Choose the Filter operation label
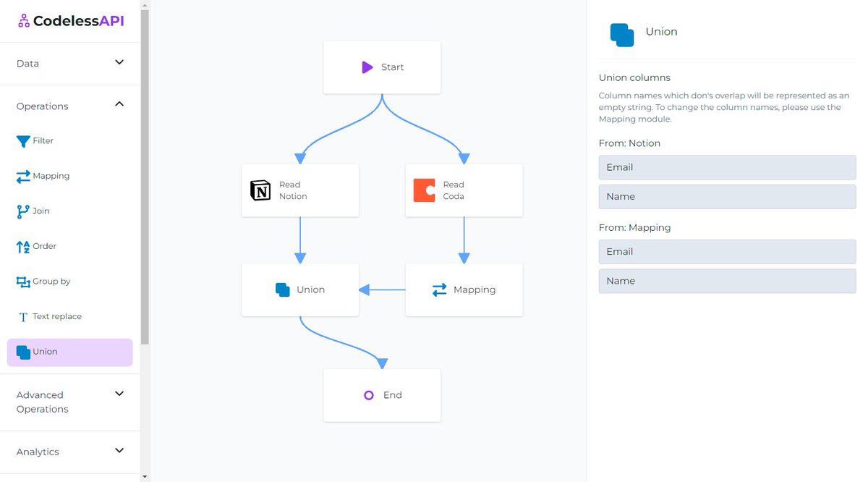 pyautogui.click(x=43, y=140)
